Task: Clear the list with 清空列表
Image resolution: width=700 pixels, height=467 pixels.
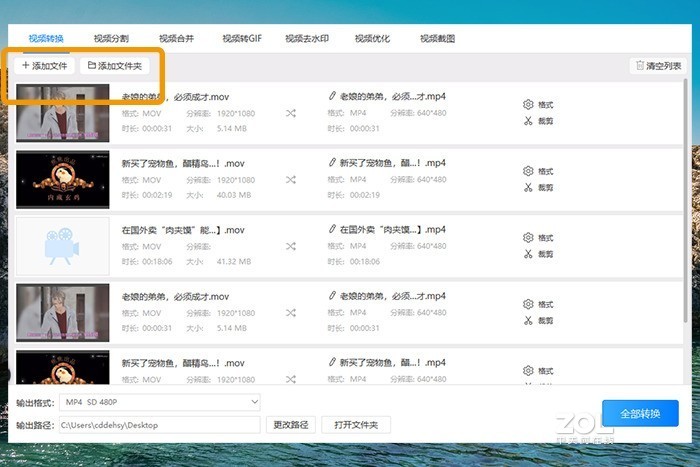Action: coord(658,66)
